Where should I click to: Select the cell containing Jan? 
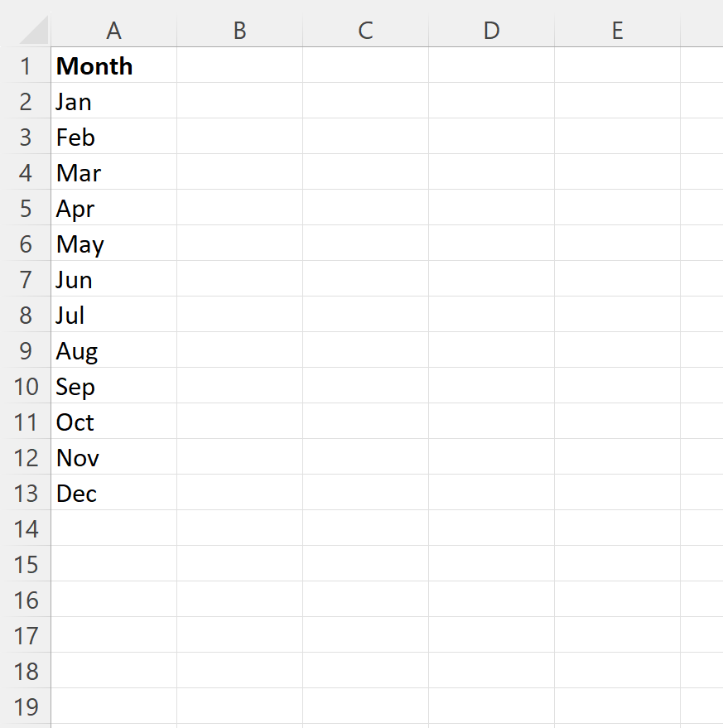(x=113, y=102)
